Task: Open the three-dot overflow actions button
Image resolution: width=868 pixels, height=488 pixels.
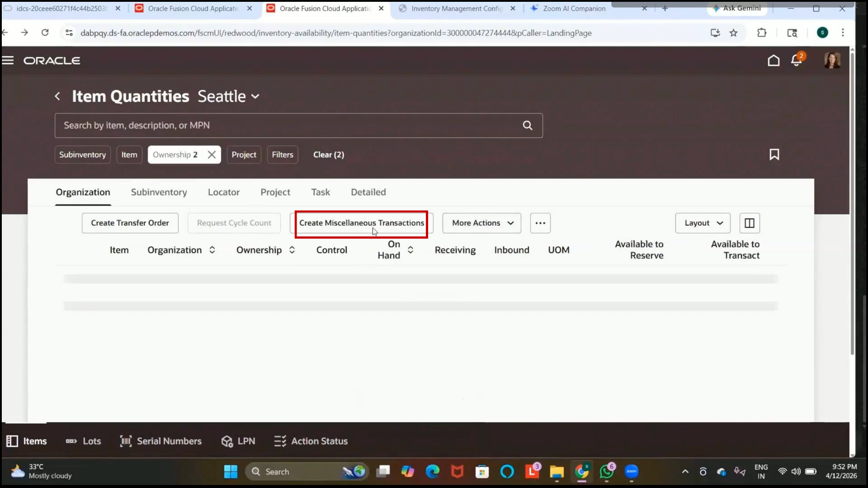Action: 540,223
